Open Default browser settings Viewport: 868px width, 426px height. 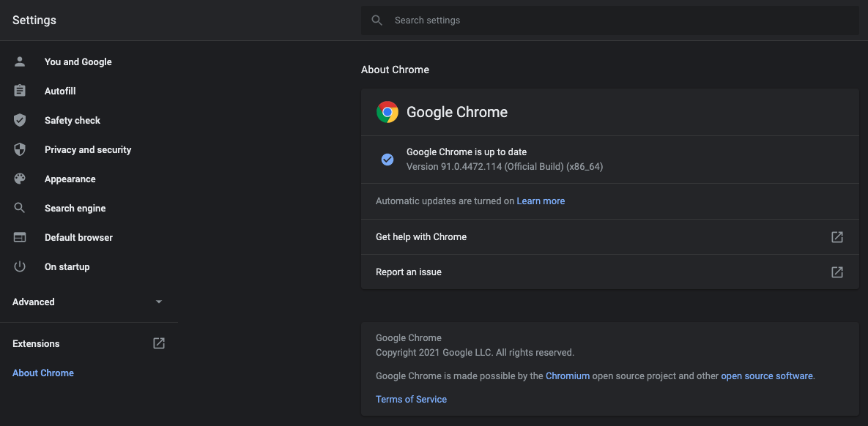pos(78,238)
